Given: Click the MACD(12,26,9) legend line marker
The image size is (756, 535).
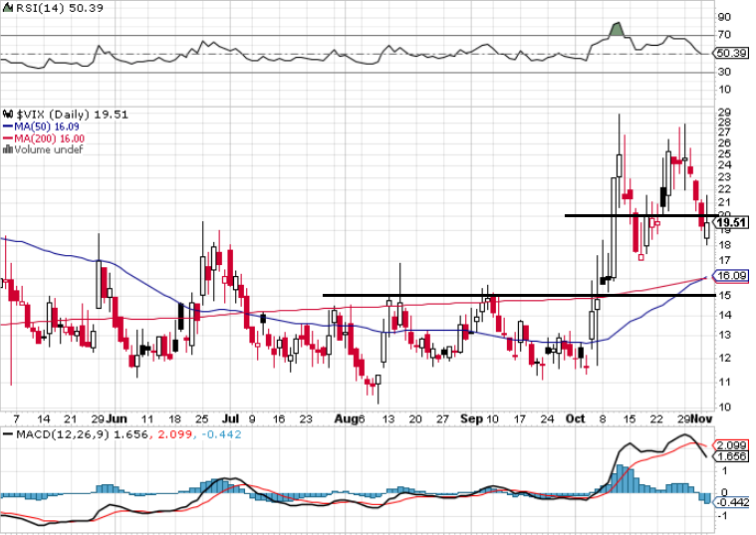Looking at the screenshot, I should pos(6,434).
